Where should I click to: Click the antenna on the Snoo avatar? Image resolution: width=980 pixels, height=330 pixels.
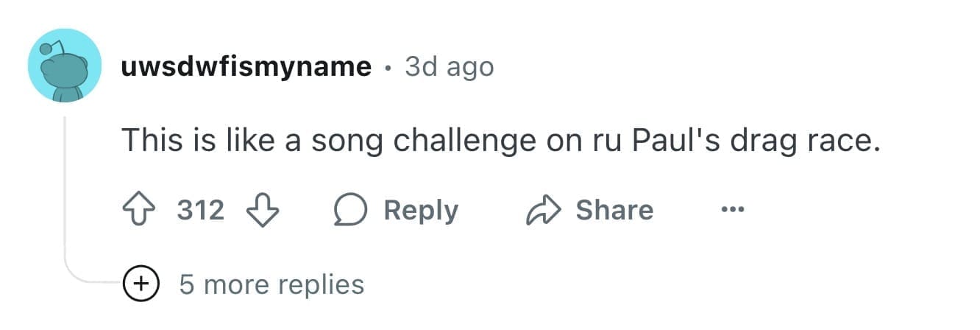[x=48, y=50]
